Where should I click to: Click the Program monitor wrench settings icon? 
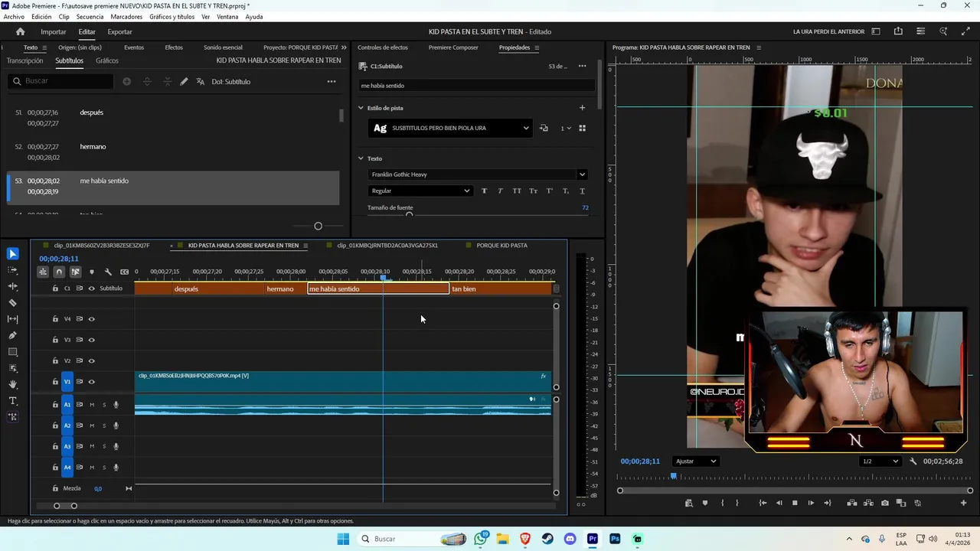point(913,461)
